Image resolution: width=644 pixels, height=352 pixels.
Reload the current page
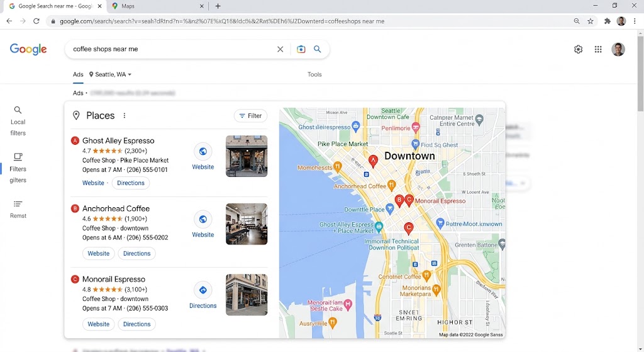click(x=36, y=21)
